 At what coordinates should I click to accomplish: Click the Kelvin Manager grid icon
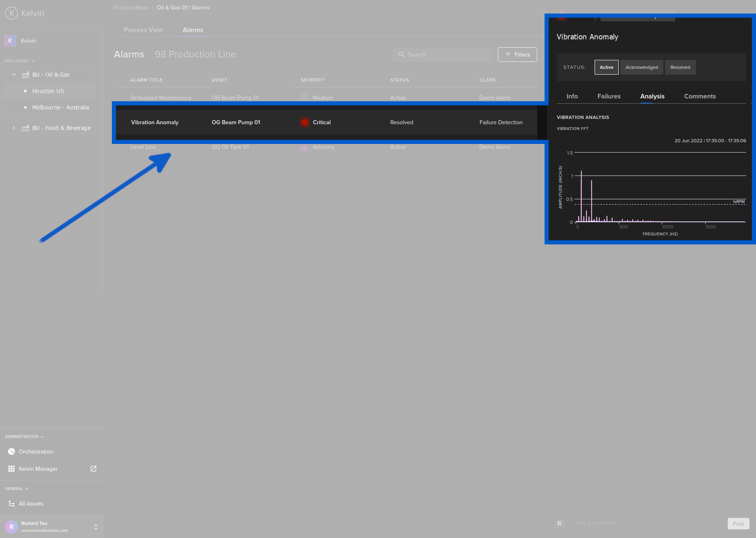[11, 468]
